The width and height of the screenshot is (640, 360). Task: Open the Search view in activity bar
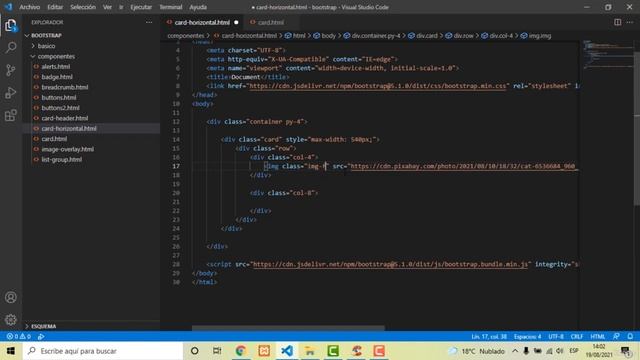tap(11, 47)
